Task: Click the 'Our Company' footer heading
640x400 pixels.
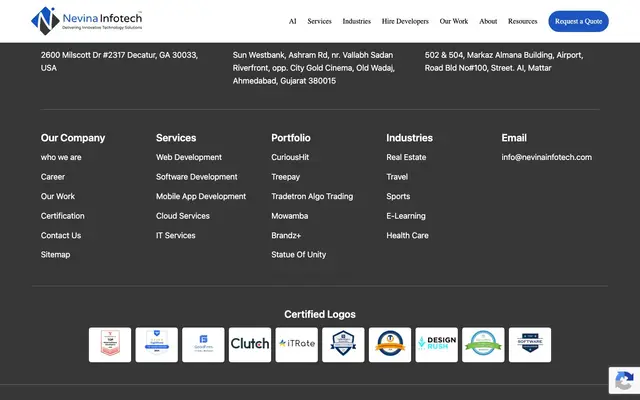Action: pos(73,138)
